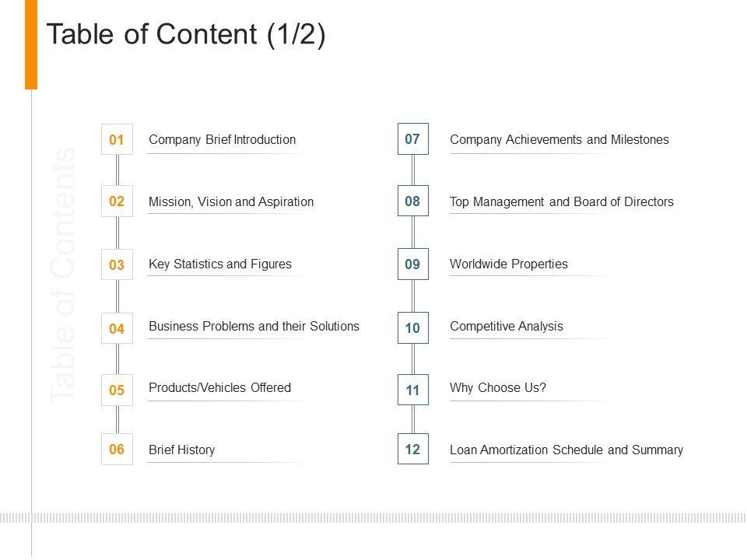Select the 05 numbered square
This screenshot has width=747, height=560.
117,390
